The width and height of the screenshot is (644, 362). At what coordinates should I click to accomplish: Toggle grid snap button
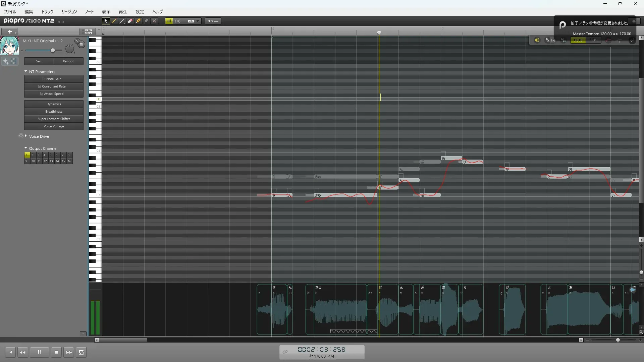tap(169, 21)
